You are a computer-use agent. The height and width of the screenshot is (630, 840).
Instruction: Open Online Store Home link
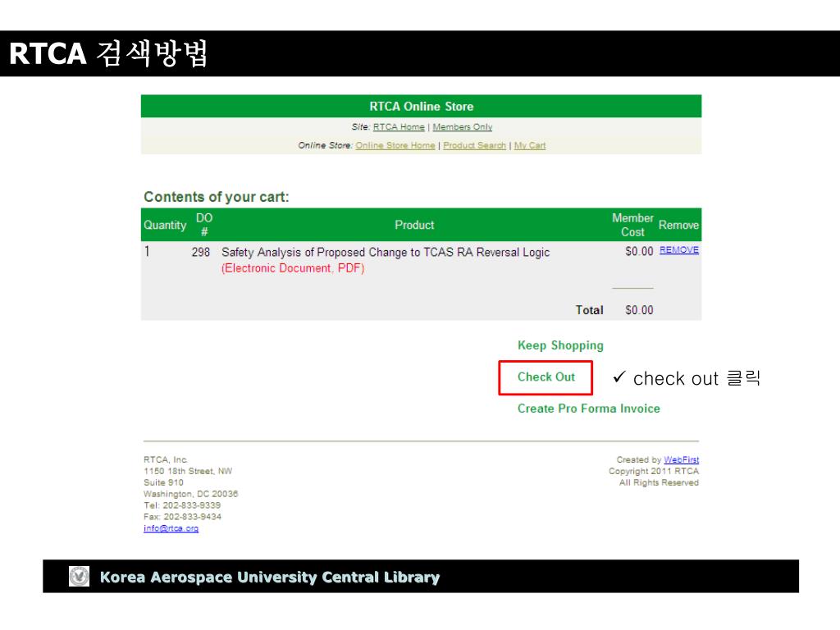click(x=395, y=145)
